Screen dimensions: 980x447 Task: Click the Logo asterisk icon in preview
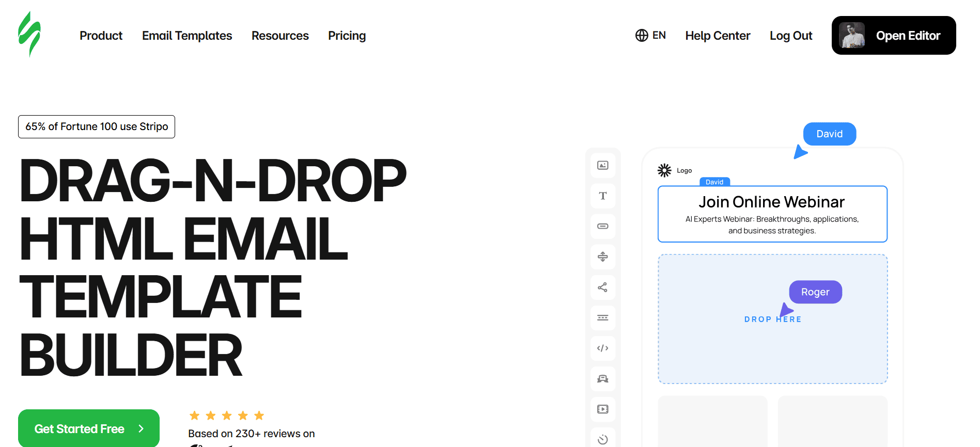pos(664,170)
